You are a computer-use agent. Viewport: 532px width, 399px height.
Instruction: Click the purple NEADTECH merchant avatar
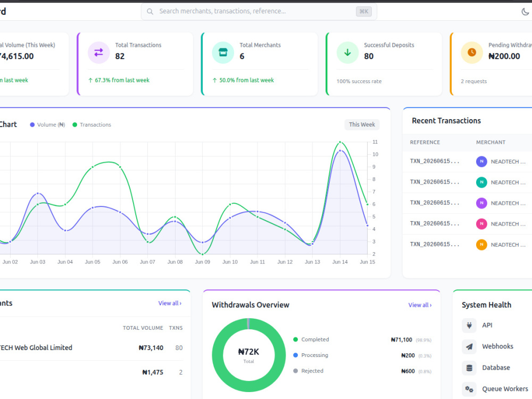pyautogui.click(x=481, y=203)
